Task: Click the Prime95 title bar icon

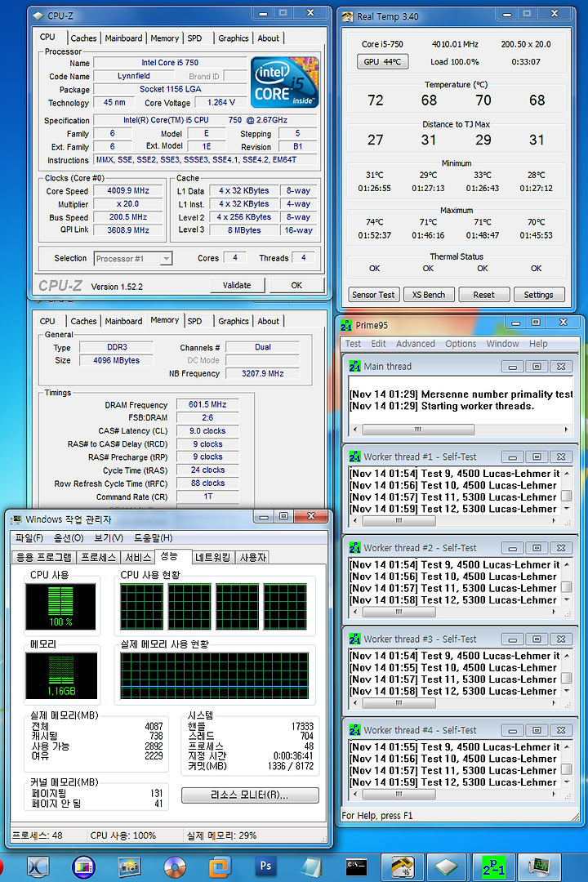Action: coord(346,325)
